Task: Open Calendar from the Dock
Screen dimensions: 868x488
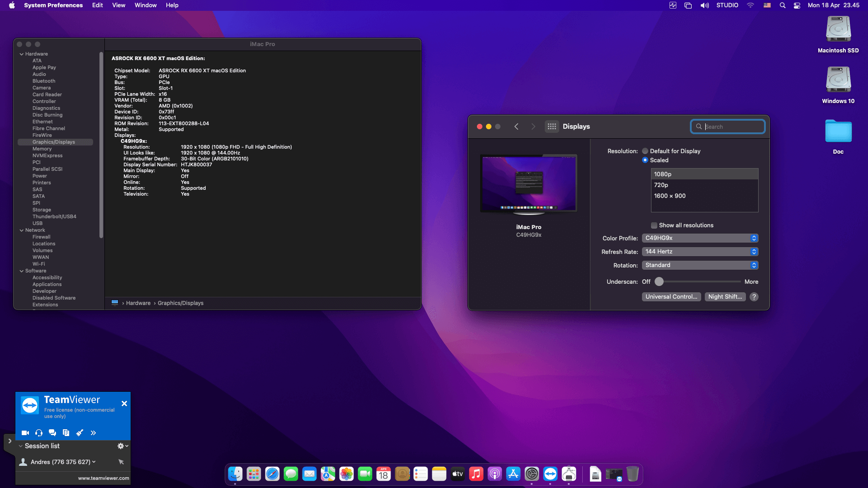Action: point(383,474)
